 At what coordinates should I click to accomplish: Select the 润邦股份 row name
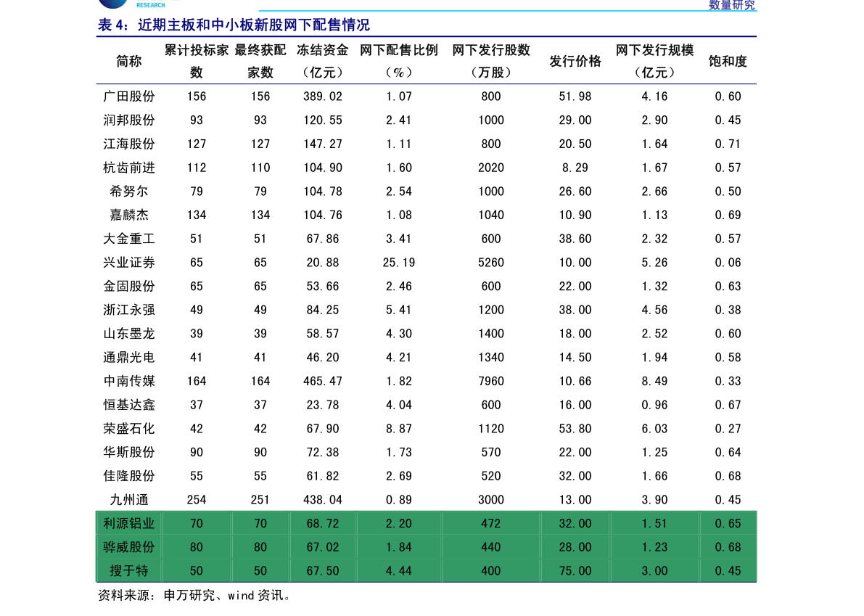[x=129, y=120]
